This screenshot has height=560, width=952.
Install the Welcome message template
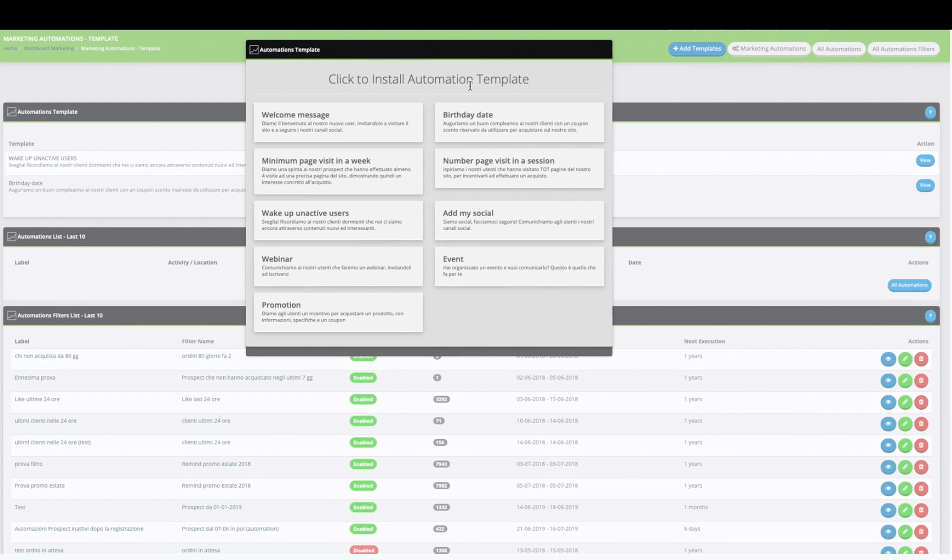point(338,122)
